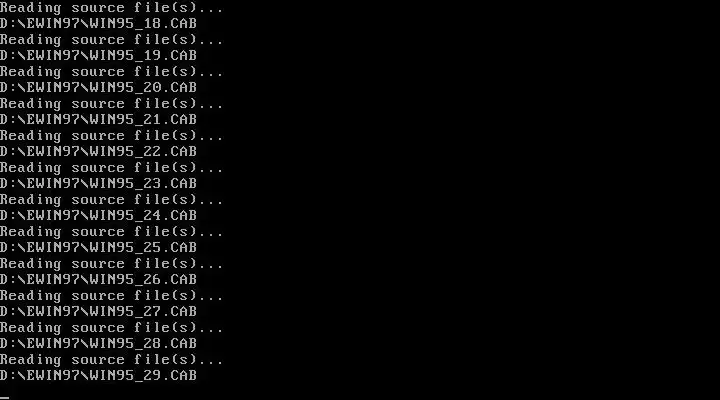
Task: Click "Reading source file(s)..." above WIN95_22.CAB
Action: pyautogui.click(x=112, y=136)
